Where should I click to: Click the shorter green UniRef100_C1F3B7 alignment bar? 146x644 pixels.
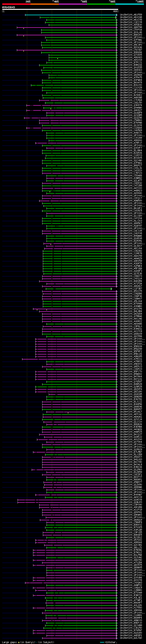(79, 289)
